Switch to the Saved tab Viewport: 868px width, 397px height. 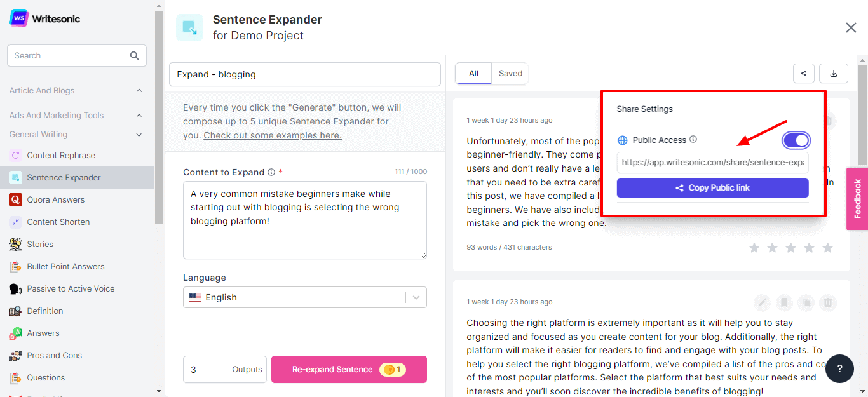510,74
